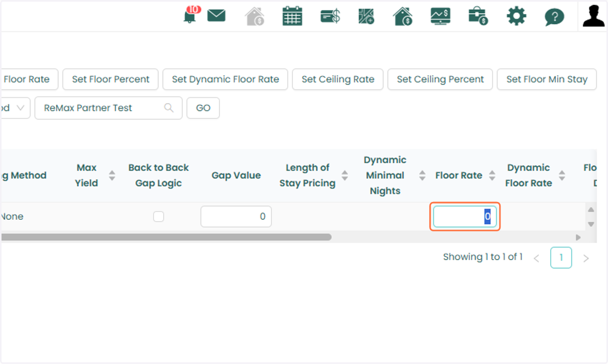The height and width of the screenshot is (364, 608).
Task: Open the calendar grid icon
Action: tap(292, 16)
